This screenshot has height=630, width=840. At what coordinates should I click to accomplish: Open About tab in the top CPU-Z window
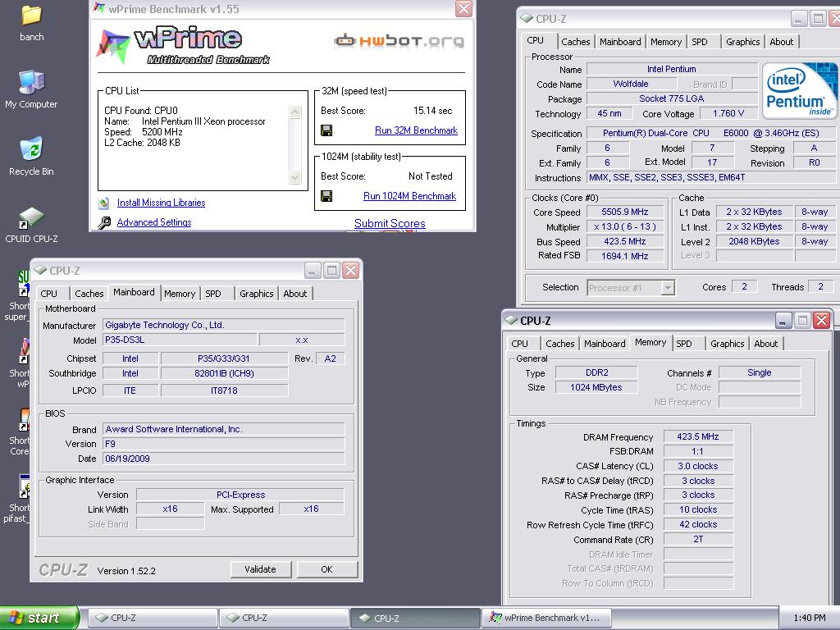pyautogui.click(x=782, y=42)
